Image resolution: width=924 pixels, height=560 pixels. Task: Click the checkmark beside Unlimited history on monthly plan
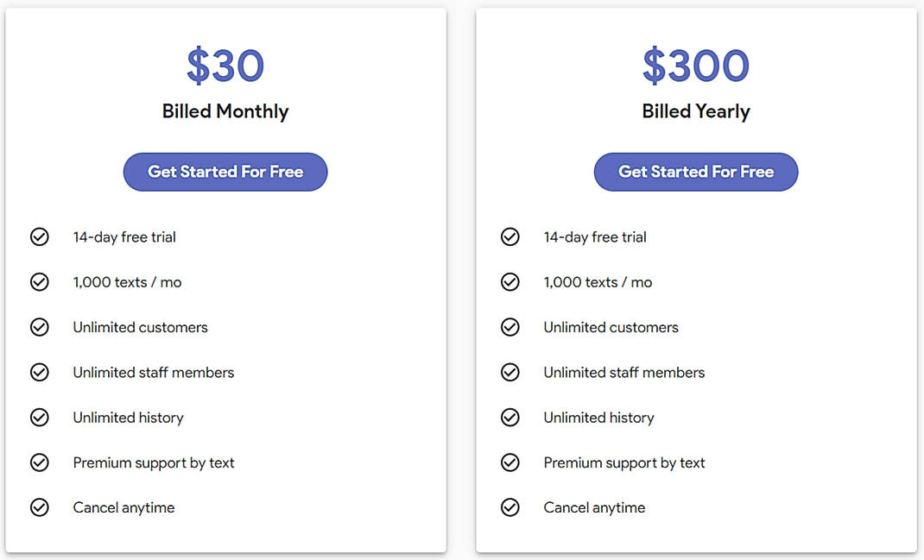pyautogui.click(x=40, y=418)
